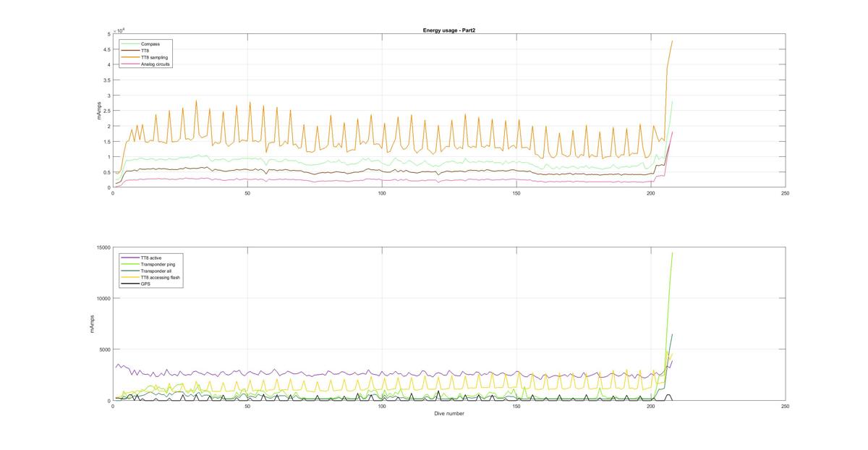Click the pink line sample beside 'Analog circuits'

pyautogui.click(x=131, y=64)
